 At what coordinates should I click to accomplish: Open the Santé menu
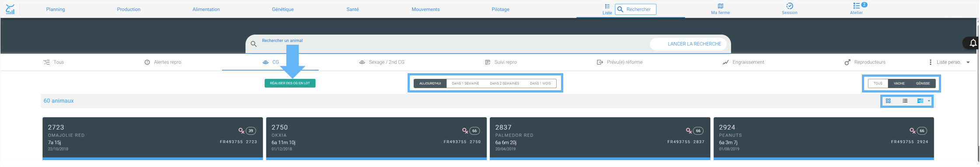[352, 9]
